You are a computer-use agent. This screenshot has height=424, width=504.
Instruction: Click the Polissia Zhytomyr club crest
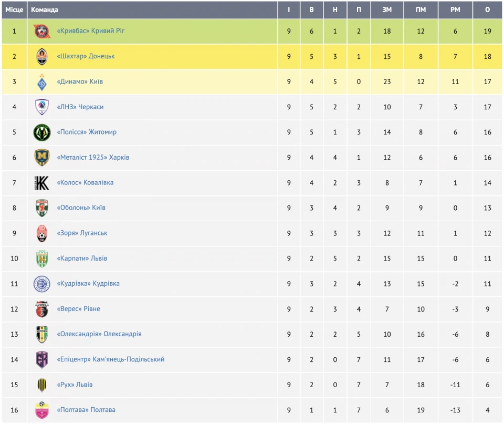(42, 132)
